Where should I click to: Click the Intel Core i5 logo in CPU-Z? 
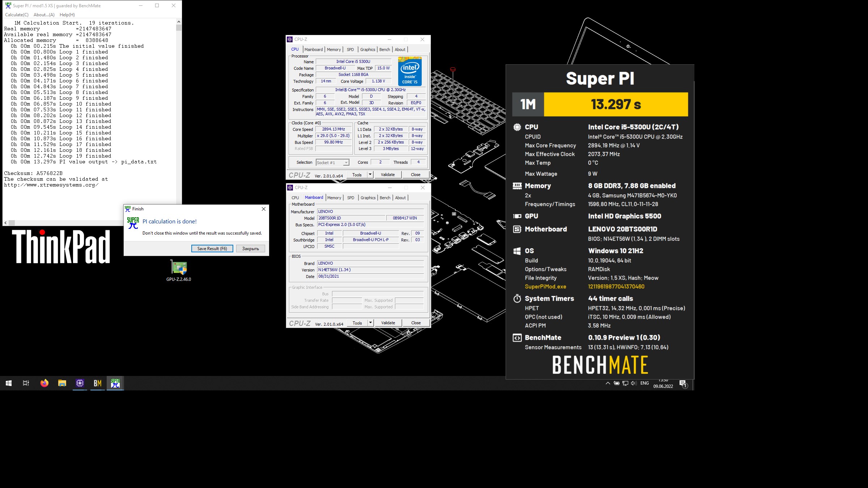coord(410,71)
